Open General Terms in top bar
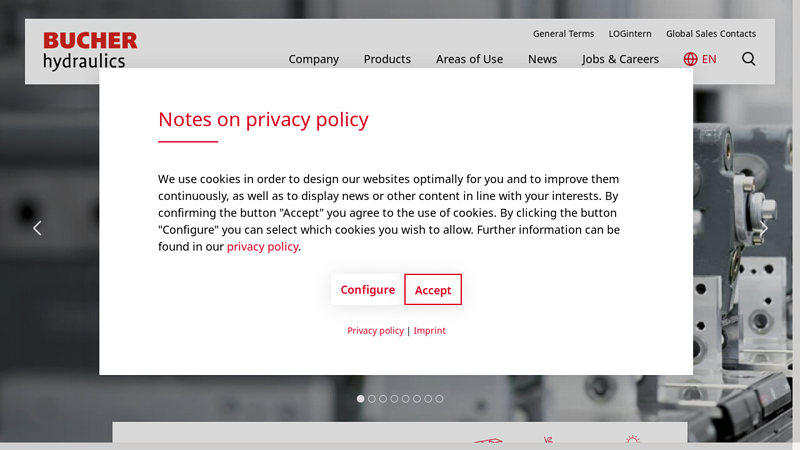The height and width of the screenshot is (450, 800). coord(563,34)
